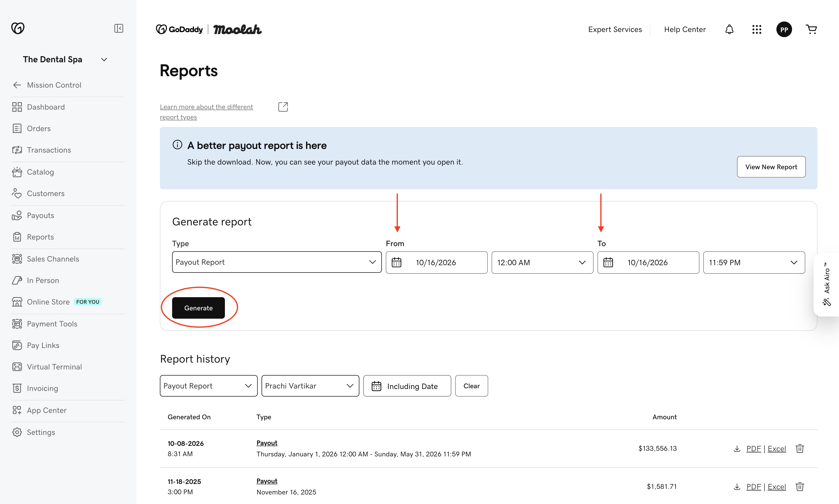The image size is (839, 504).
Task: Delete the 10-08-2026 payout report
Action: coord(800,448)
